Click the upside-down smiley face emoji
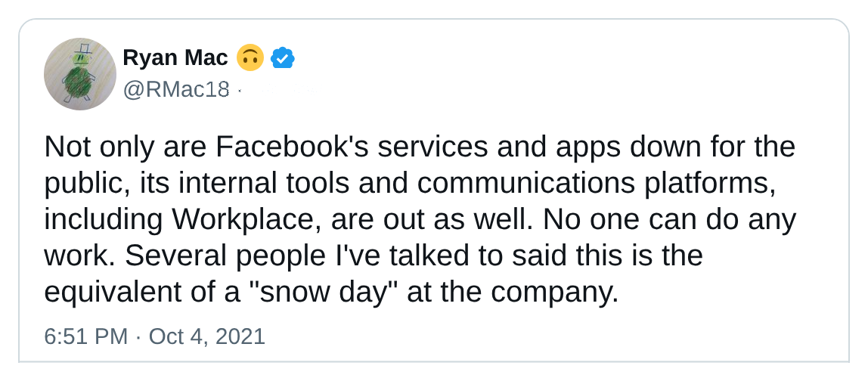Viewport: 868px width, 381px height. point(250,57)
